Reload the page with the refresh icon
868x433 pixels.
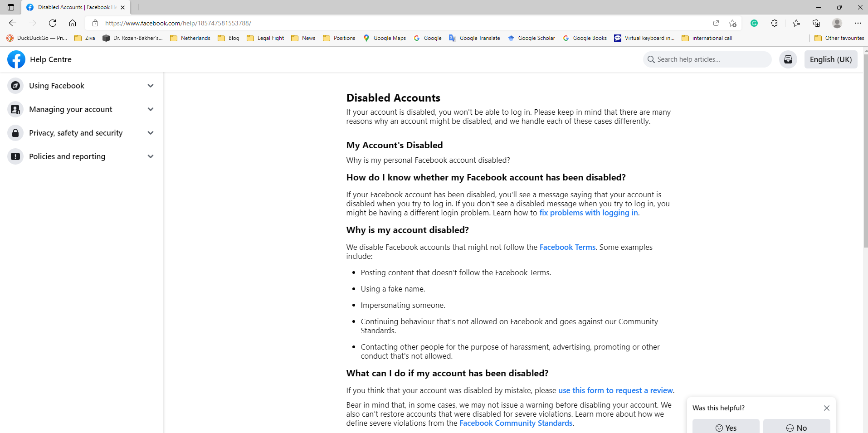coord(53,23)
